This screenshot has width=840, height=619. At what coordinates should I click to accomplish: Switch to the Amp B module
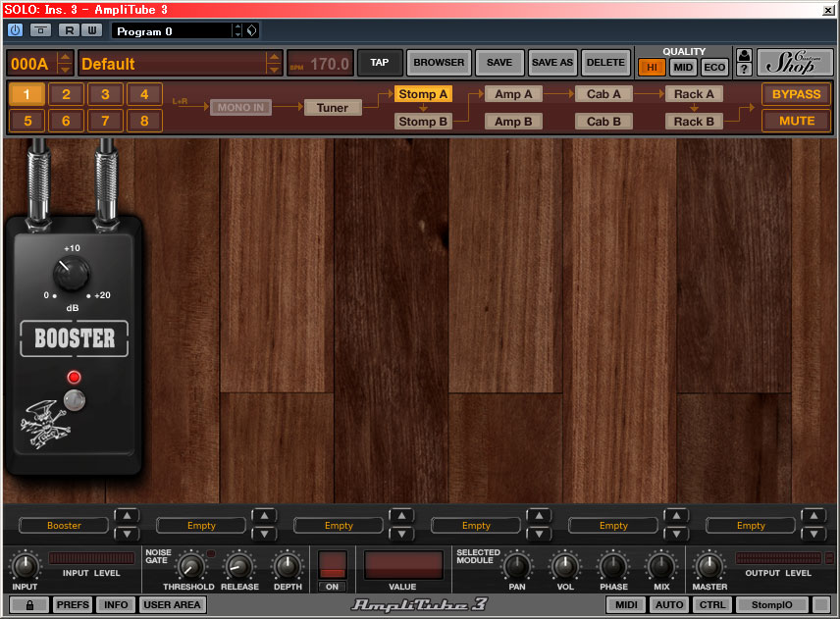click(x=513, y=122)
